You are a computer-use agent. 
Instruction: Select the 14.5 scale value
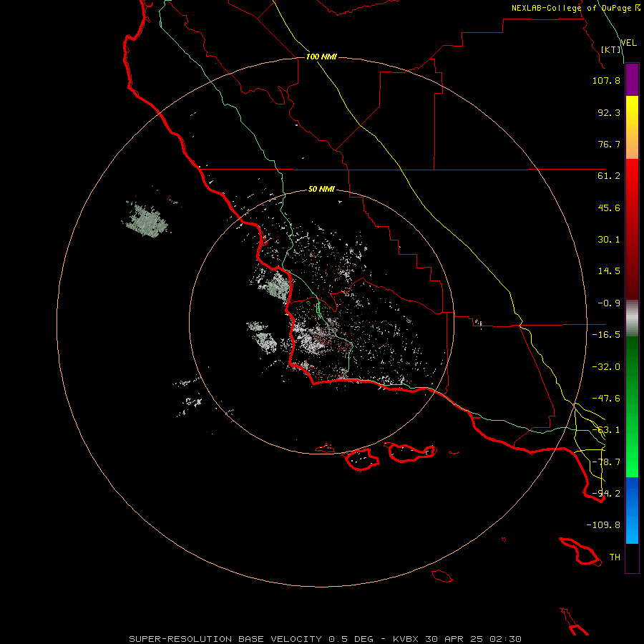609,271
